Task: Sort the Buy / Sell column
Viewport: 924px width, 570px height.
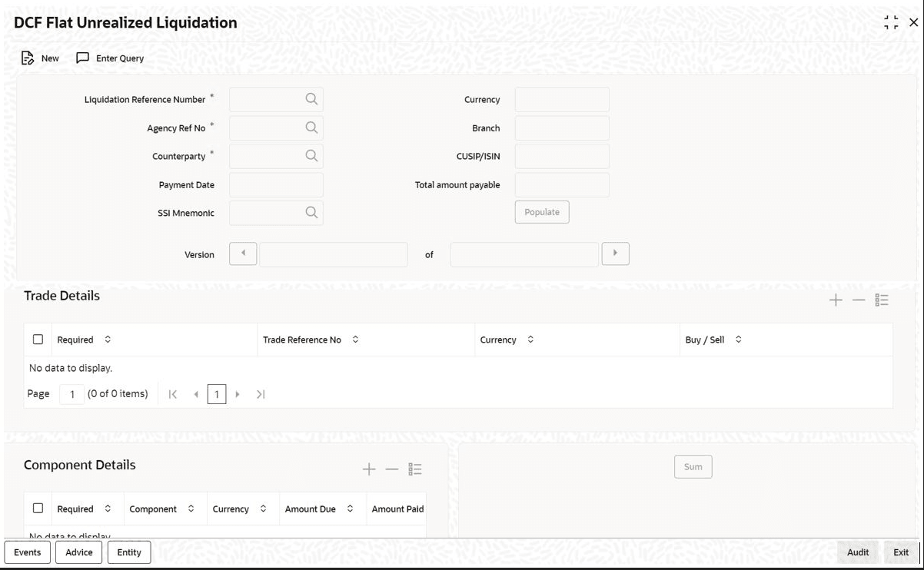Action: pos(739,340)
